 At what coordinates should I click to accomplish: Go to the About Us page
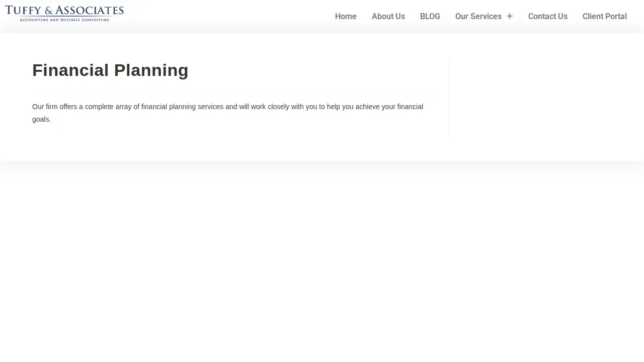(x=388, y=16)
